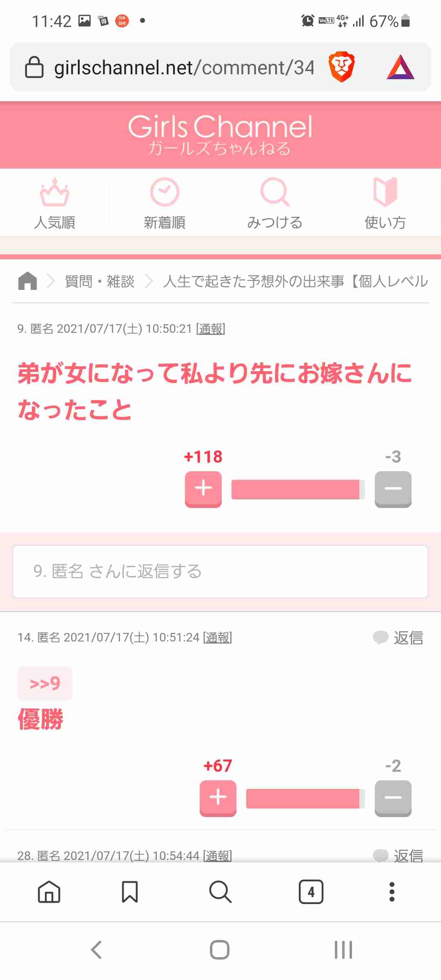
Task: Tap the home icon in breadcrumb
Action: tap(27, 281)
